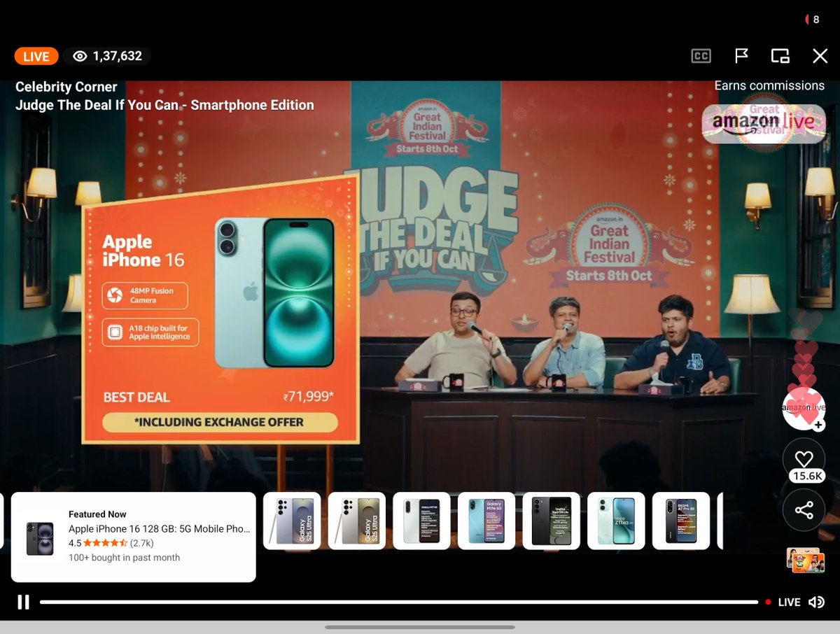Like the stream with the heart icon
840x634 pixels.
click(804, 460)
